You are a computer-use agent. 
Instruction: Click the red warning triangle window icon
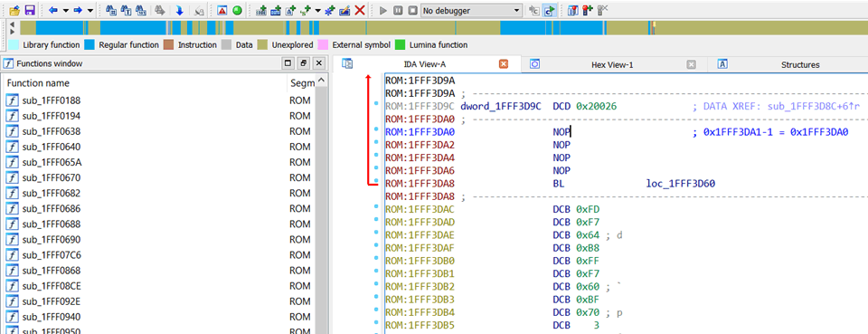pos(222,10)
